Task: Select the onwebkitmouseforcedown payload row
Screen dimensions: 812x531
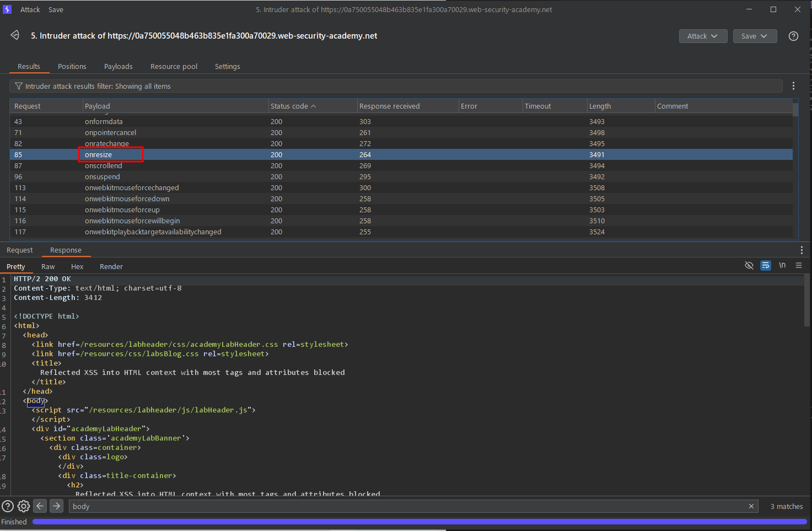Action: tap(401, 199)
